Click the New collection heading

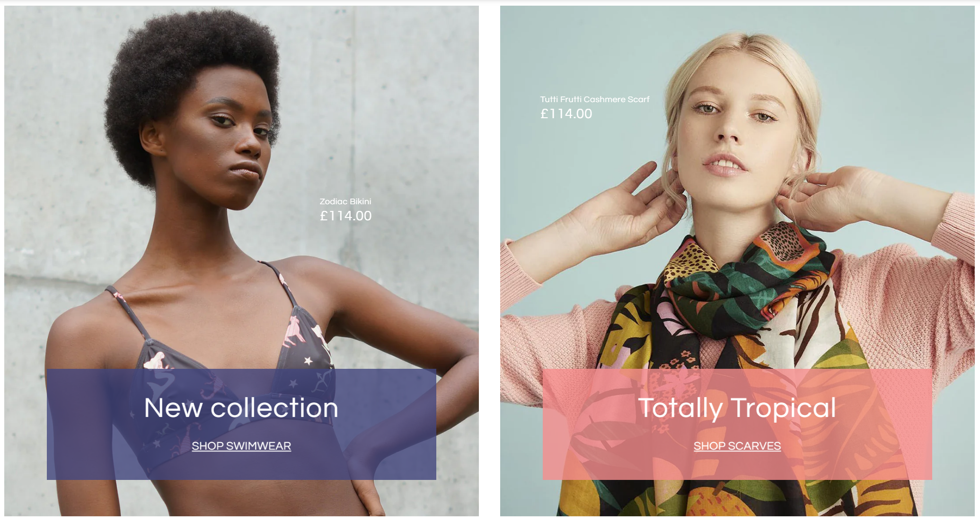(241, 408)
